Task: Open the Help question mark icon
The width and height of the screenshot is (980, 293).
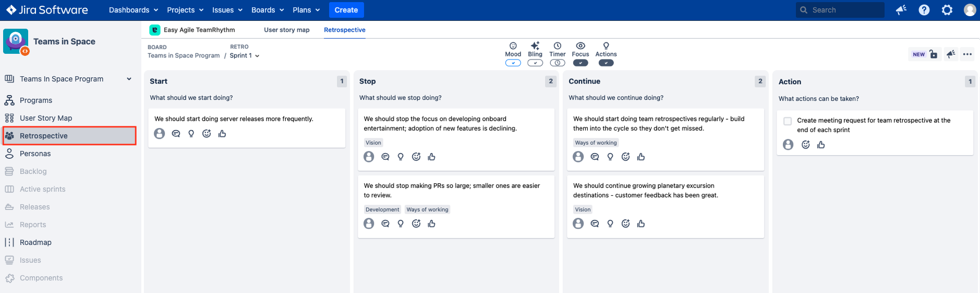Action: coord(924,10)
